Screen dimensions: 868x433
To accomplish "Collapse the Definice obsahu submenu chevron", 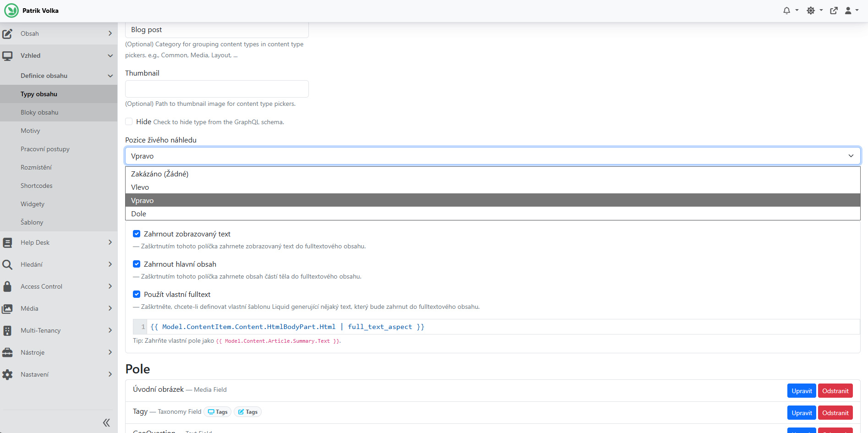I will tap(110, 76).
